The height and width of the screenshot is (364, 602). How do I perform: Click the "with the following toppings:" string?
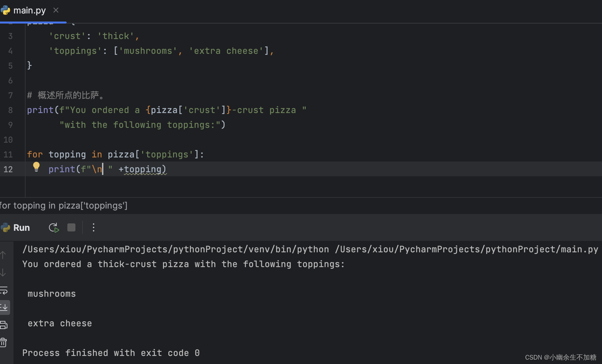(x=140, y=125)
